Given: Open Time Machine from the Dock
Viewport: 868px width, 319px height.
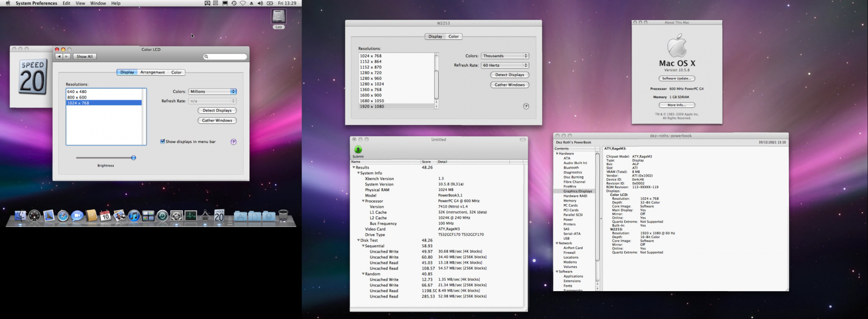Looking at the screenshot, I should (x=162, y=216).
